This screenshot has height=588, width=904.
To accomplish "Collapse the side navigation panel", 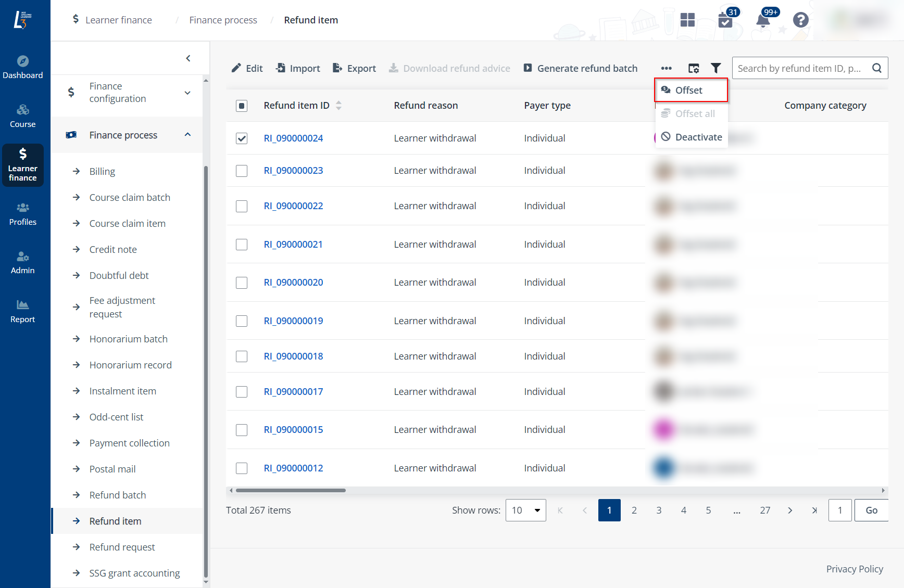I will pyautogui.click(x=188, y=58).
